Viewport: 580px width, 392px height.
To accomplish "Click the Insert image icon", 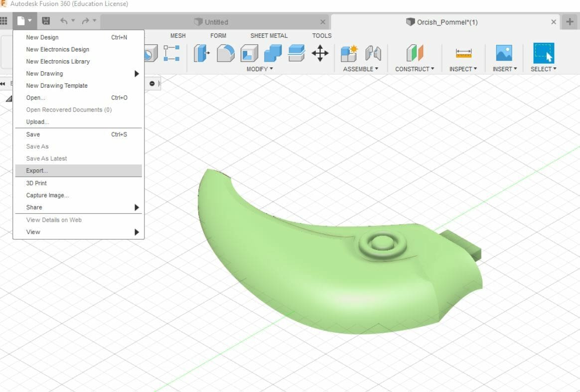I will pos(504,53).
